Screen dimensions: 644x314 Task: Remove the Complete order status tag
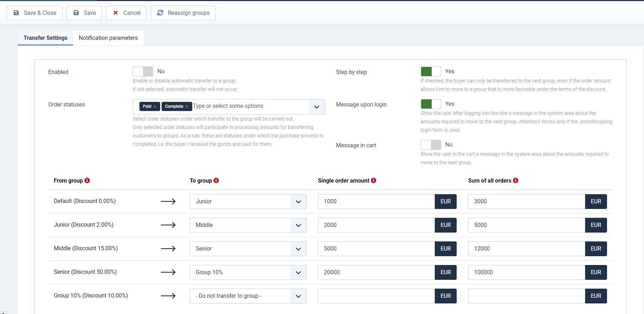coord(187,106)
